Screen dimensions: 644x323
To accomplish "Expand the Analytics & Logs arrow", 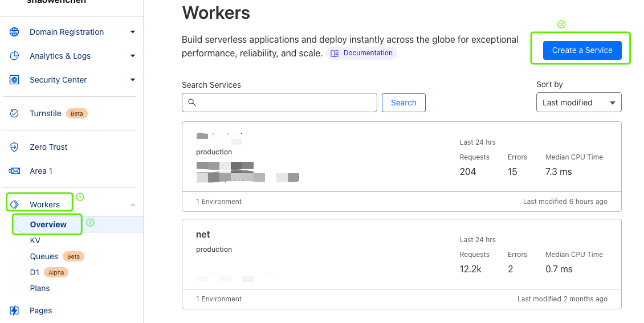I will coord(133,56).
